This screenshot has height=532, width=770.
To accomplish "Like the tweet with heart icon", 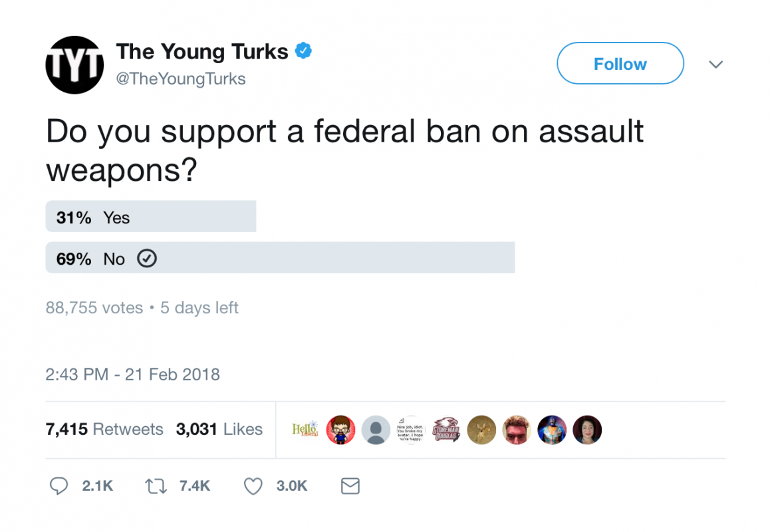I will [253, 486].
